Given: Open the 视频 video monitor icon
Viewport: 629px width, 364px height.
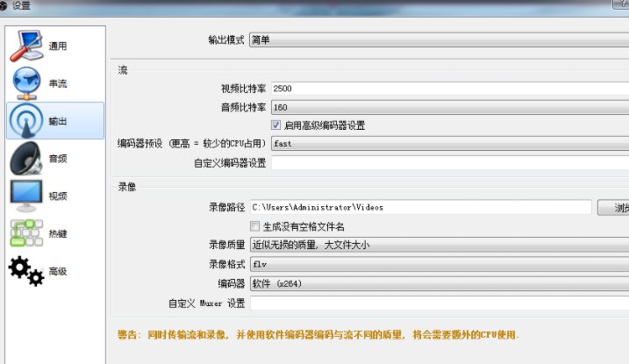Looking at the screenshot, I should click(26, 196).
